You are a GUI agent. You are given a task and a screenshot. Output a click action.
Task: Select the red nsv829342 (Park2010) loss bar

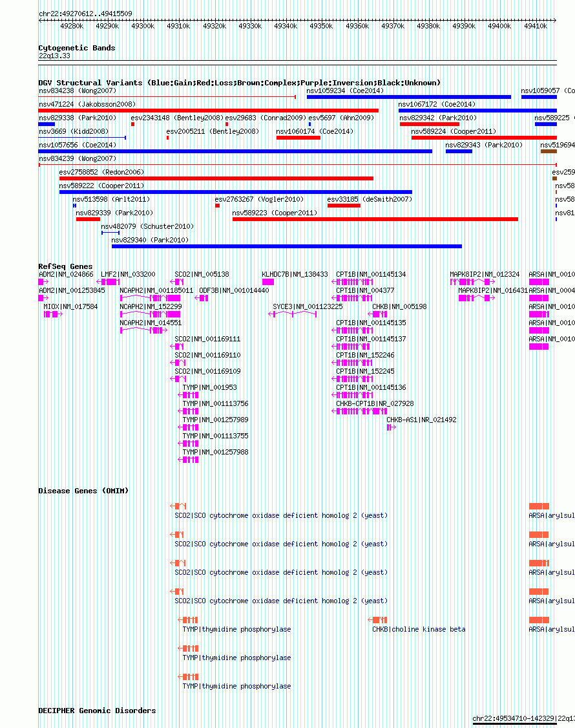429,124
